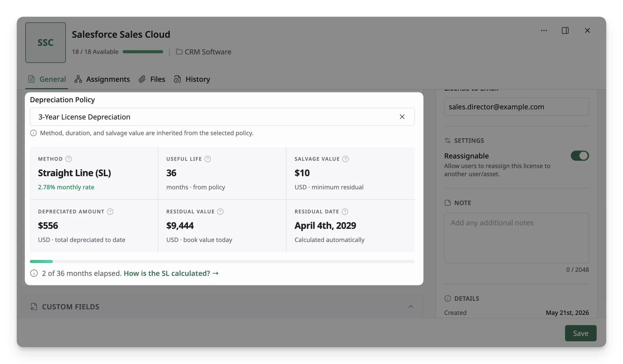The height and width of the screenshot is (364, 623).
Task: Click the Depreciated Amount help icon
Action: [110, 212]
